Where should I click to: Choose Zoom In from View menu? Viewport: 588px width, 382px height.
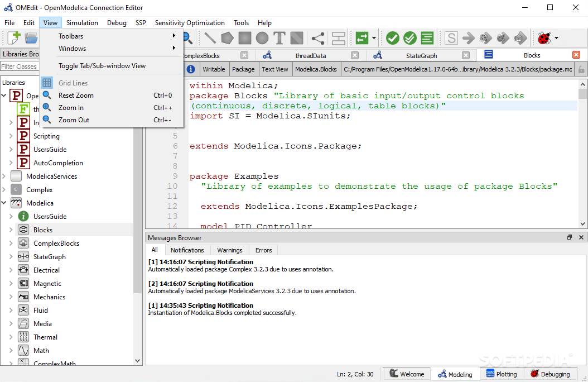(x=112, y=108)
